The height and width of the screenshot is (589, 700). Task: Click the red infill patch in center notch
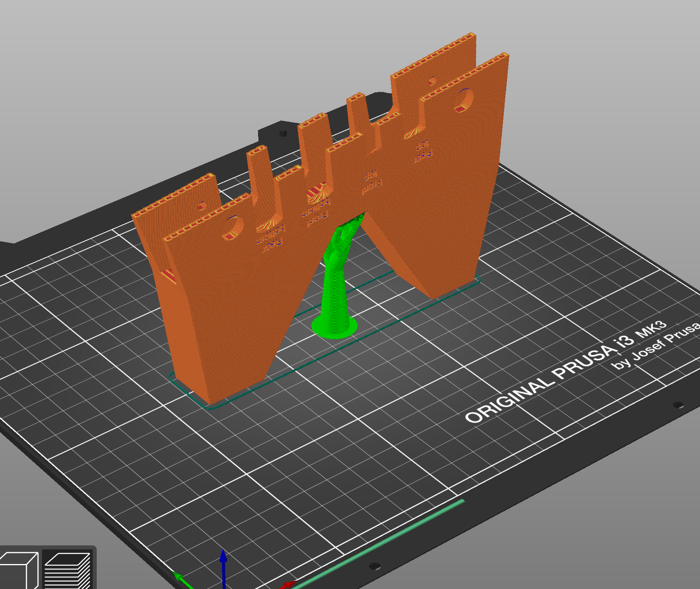coord(316,193)
